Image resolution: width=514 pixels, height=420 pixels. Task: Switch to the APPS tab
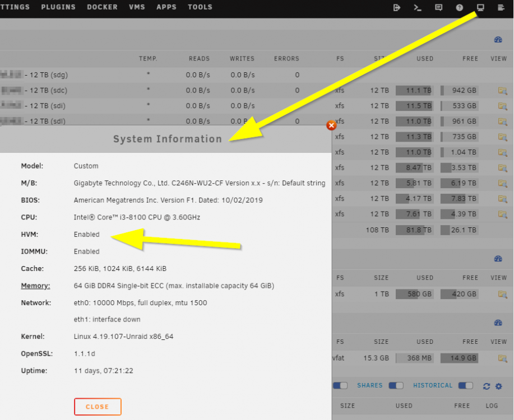(x=166, y=7)
